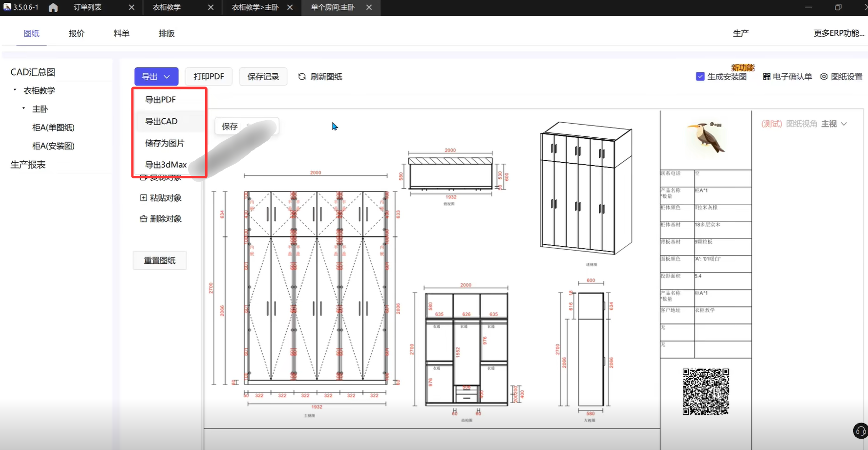The width and height of the screenshot is (868, 450).
Task: Collapse the 衣柜教学 tree node
Action: pos(15,90)
